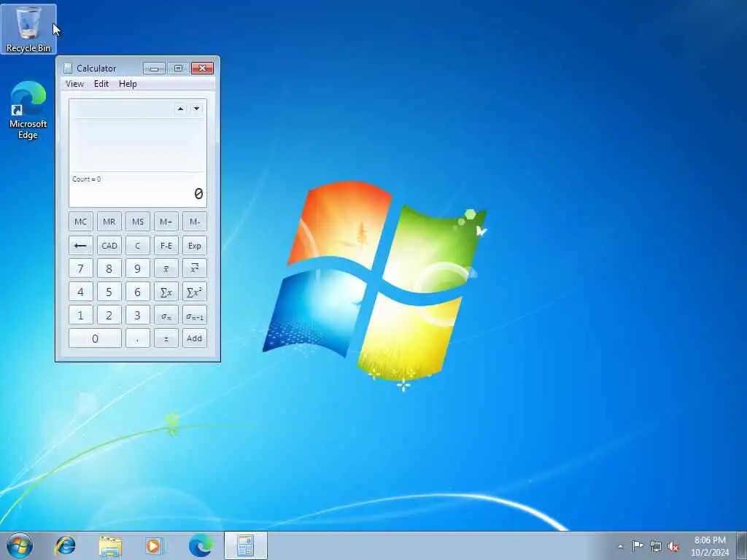
Task: Click digit 2 on Calculator keypad
Action: [109, 315]
